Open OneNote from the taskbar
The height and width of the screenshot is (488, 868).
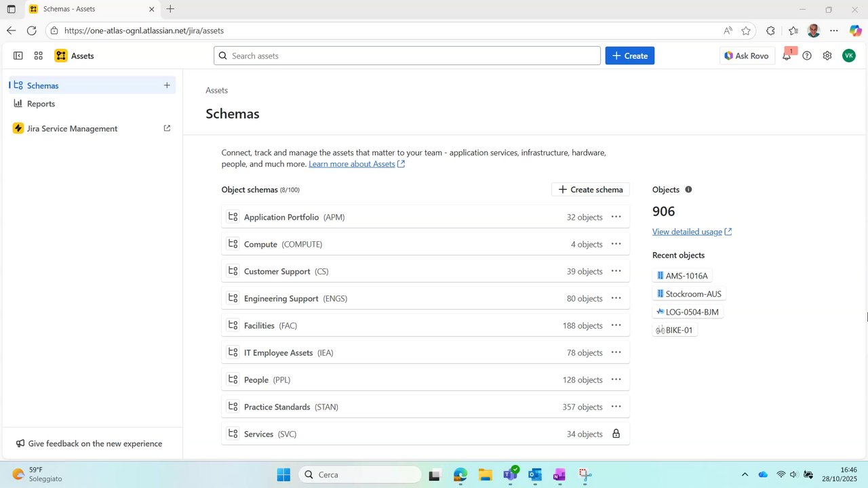click(x=559, y=474)
